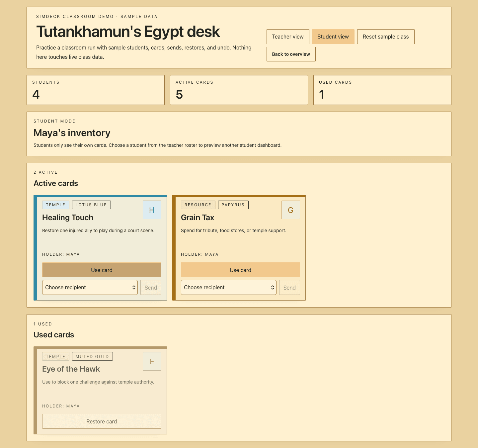Click the Healing Touch description text
Viewport: 478px width, 448px height.
98,230
